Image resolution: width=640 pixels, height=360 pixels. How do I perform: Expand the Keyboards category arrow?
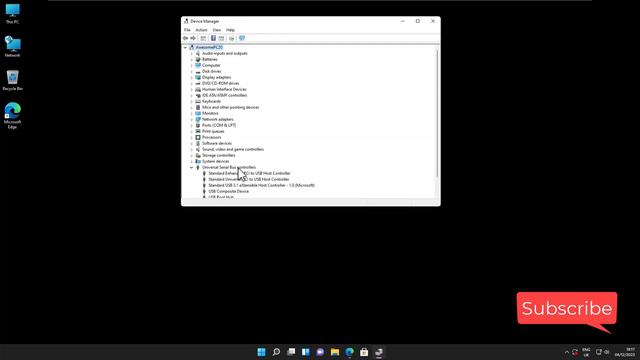point(191,101)
